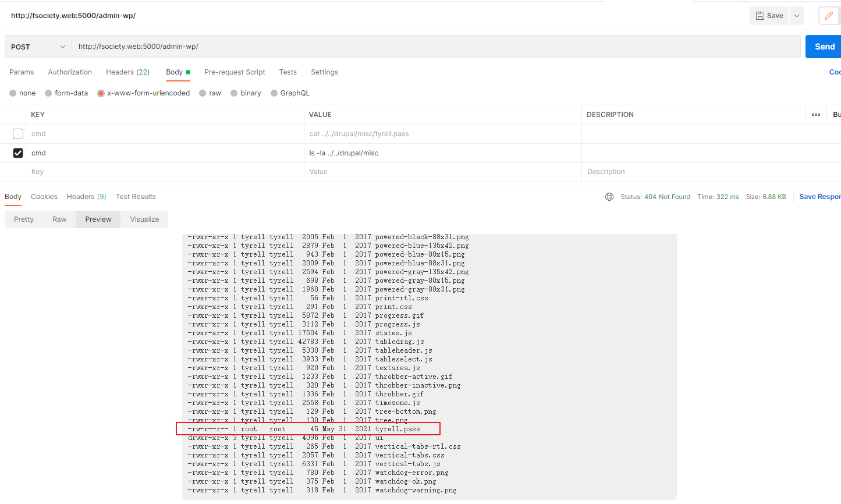Click the vertical-tabs.css listing row

coord(316,455)
